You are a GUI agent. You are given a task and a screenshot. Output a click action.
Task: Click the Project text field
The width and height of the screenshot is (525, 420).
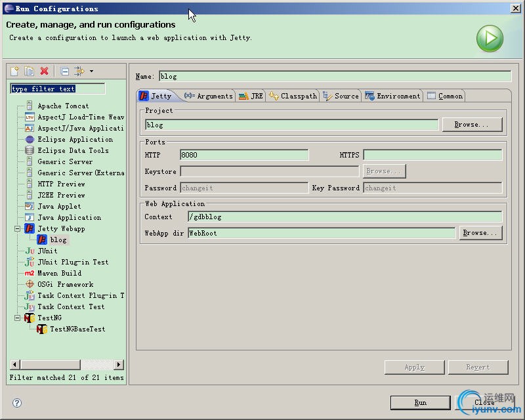(292, 125)
